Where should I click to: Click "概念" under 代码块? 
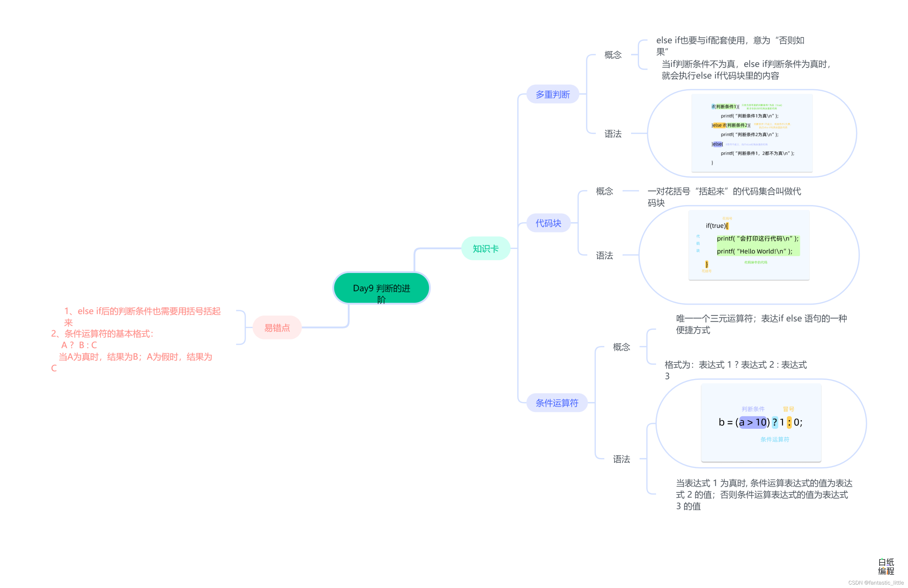point(604,191)
